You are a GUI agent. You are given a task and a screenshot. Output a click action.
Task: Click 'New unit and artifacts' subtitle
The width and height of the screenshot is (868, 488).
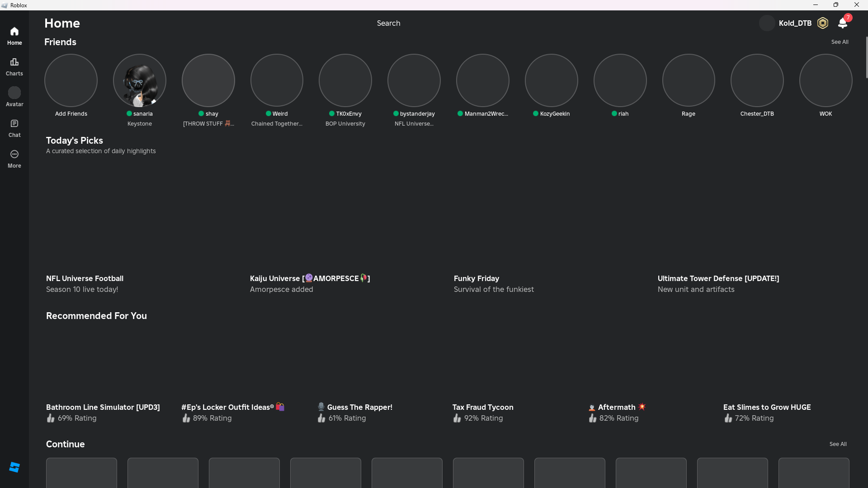[696, 289]
